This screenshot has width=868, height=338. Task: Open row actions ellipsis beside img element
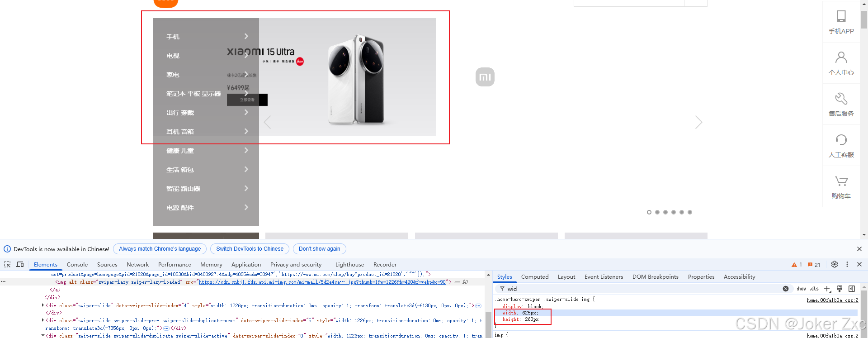pos(3,281)
